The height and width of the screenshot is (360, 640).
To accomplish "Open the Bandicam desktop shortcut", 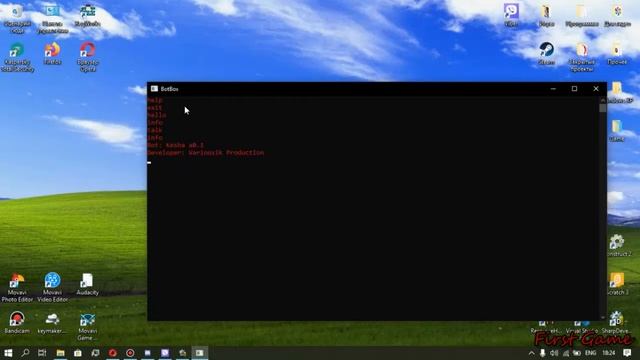I will (x=17, y=323).
